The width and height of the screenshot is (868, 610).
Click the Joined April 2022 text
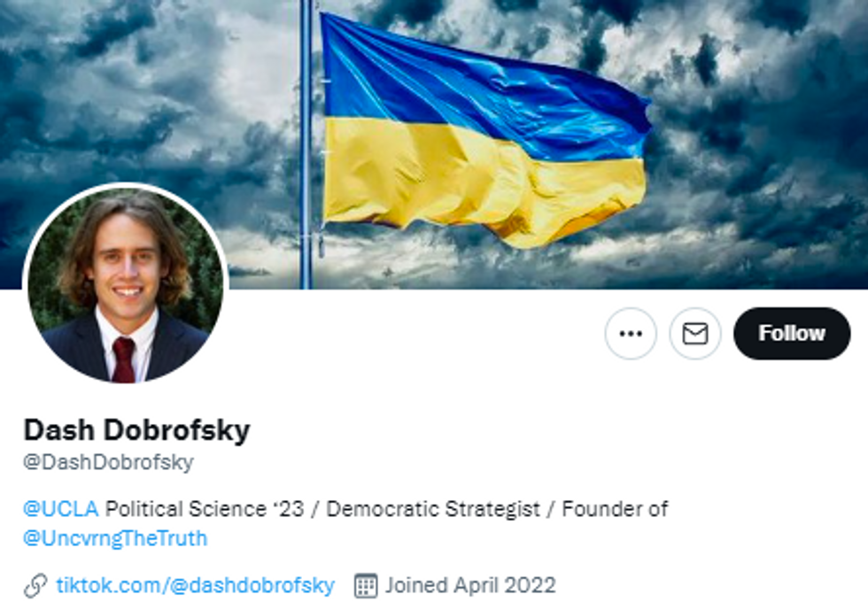click(x=470, y=585)
